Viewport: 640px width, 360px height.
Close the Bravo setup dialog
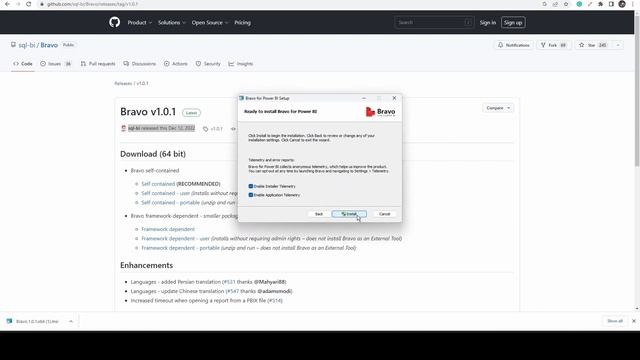[x=394, y=98]
